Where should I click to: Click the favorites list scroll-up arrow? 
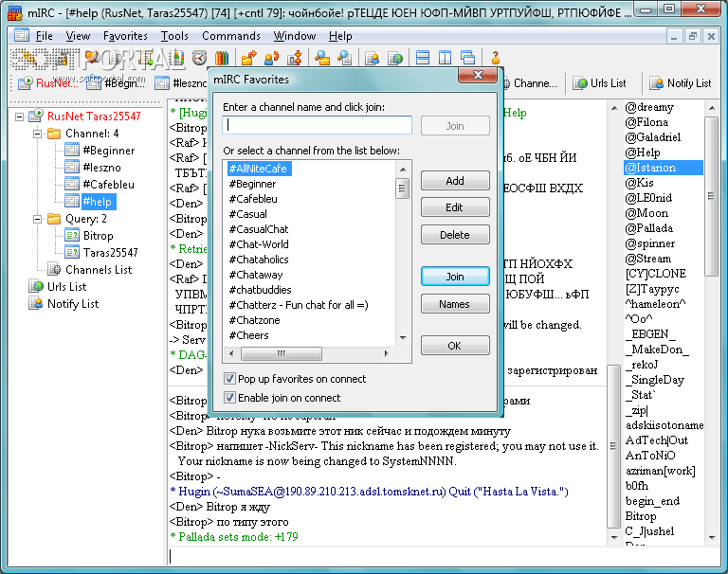point(403,169)
